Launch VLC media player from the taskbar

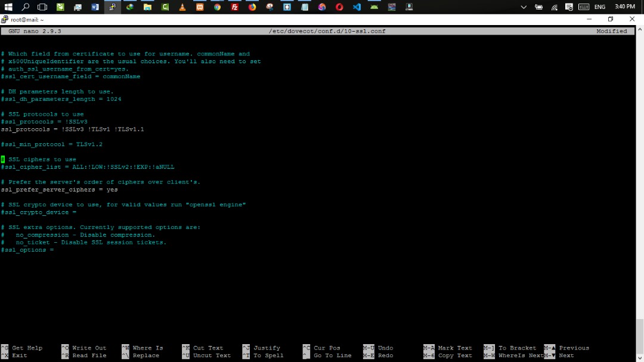pyautogui.click(x=182, y=7)
